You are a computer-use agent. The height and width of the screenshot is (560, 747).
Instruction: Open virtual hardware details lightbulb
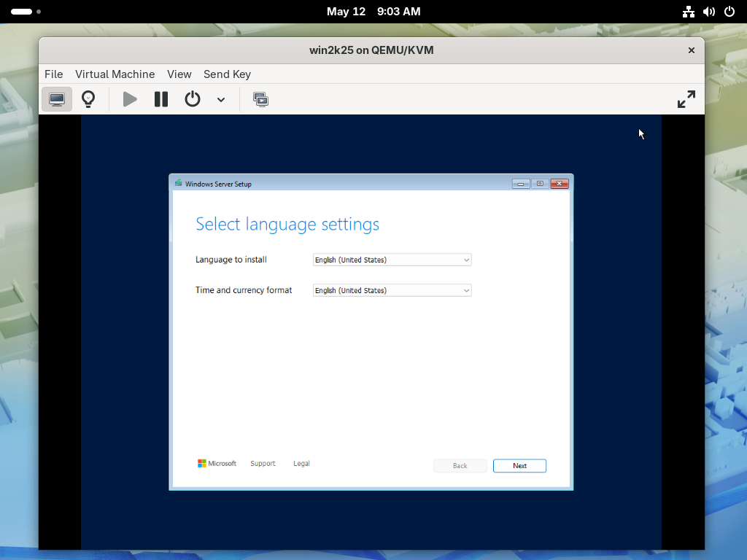(x=88, y=99)
